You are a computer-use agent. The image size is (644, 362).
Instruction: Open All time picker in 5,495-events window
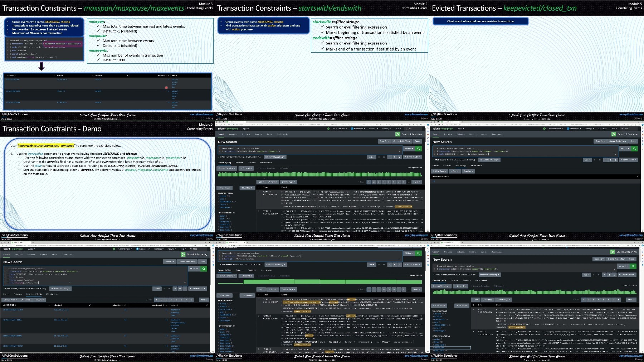(624, 266)
